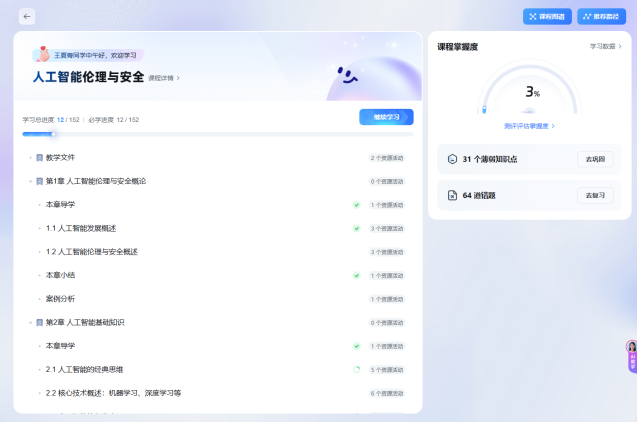
Task: Click the hexagon icon beside 31 个薄弱知识点
Action: (452, 159)
